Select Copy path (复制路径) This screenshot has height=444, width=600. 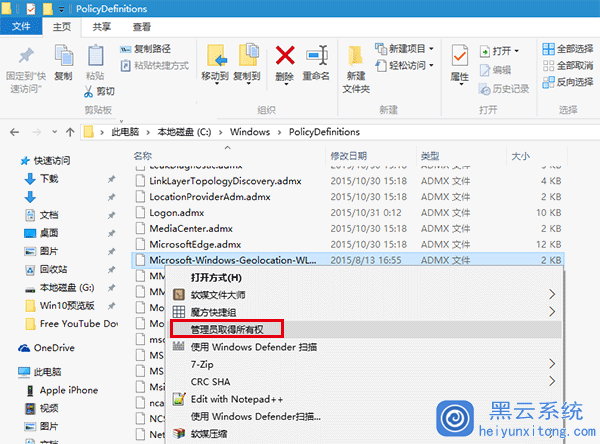pyautogui.click(x=146, y=49)
